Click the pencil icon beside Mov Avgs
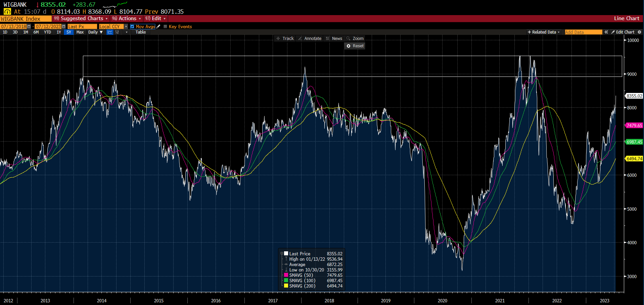The image size is (644, 305). click(158, 27)
